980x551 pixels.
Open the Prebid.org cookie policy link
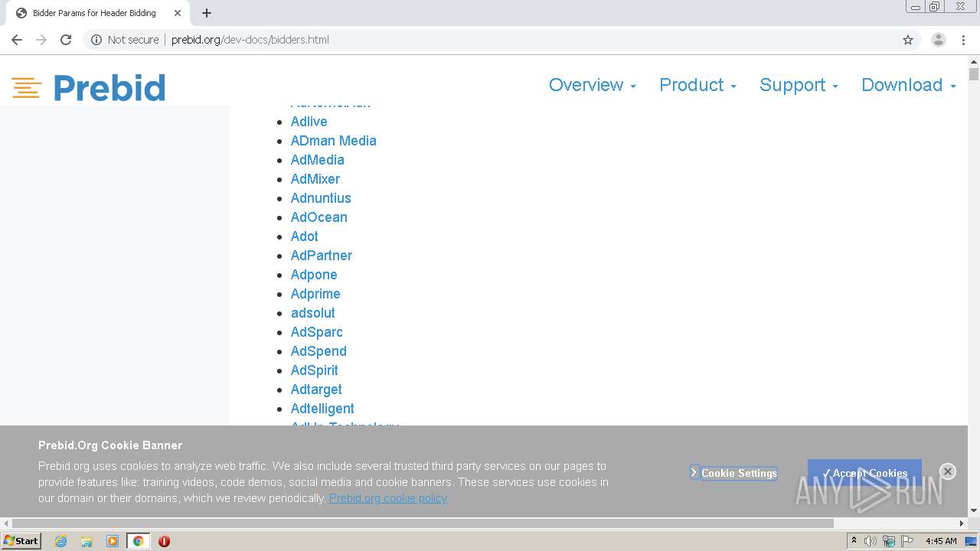388,498
